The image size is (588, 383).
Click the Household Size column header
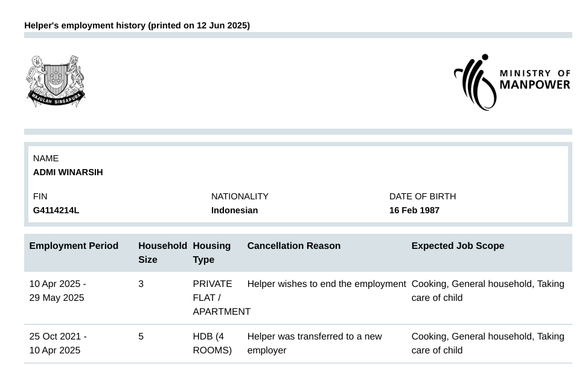pyautogui.click(x=162, y=253)
